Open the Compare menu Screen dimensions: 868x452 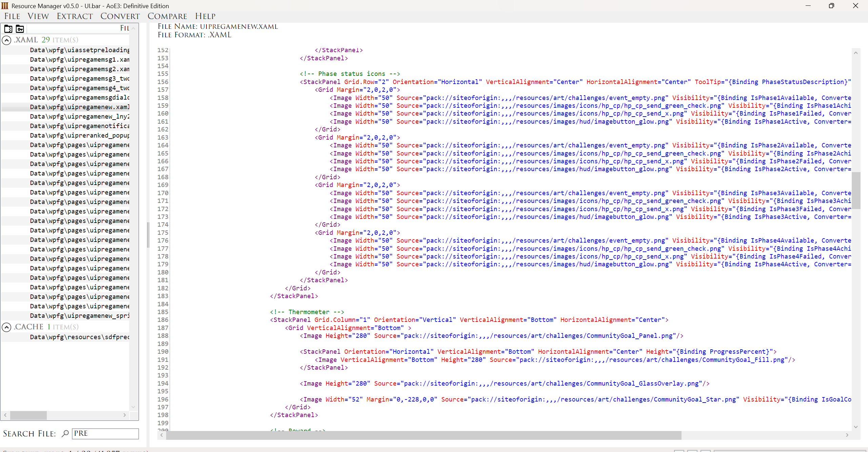pyautogui.click(x=167, y=16)
